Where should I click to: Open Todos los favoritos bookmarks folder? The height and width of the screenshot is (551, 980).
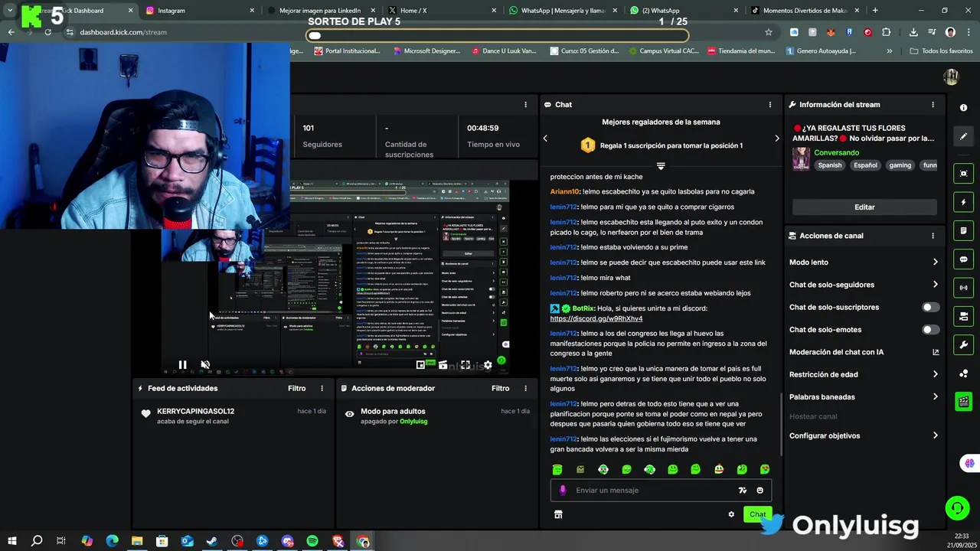(x=941, y=51)
